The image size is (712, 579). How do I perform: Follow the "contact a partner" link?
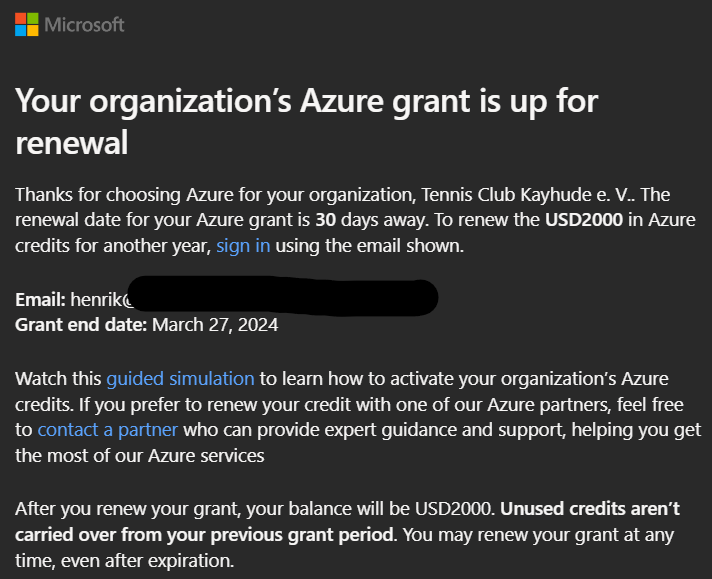point(107,430)
